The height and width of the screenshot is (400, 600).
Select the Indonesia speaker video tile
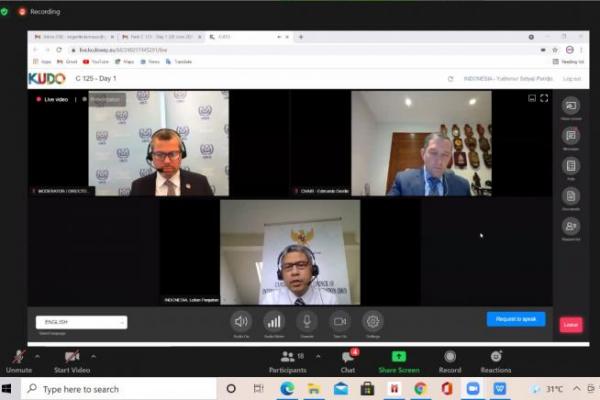pyautogui.click(x=290, y=252)
